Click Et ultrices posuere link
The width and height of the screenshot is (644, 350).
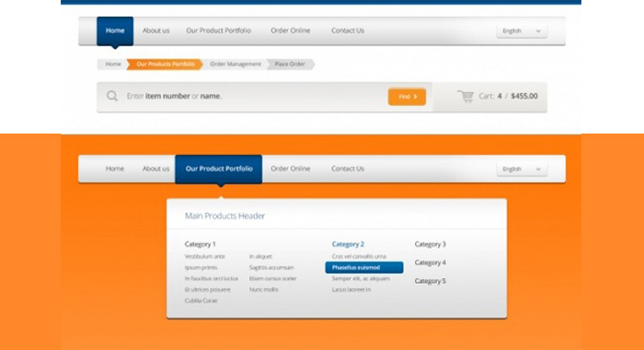(x=207, y=289)
